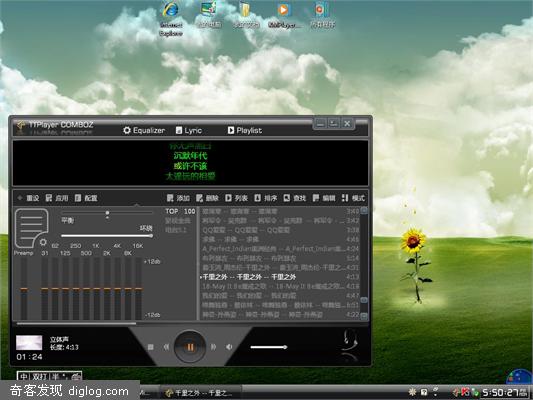Click the playlist scrollbar down arrow

pyautogui.click(x=364, y=316)
